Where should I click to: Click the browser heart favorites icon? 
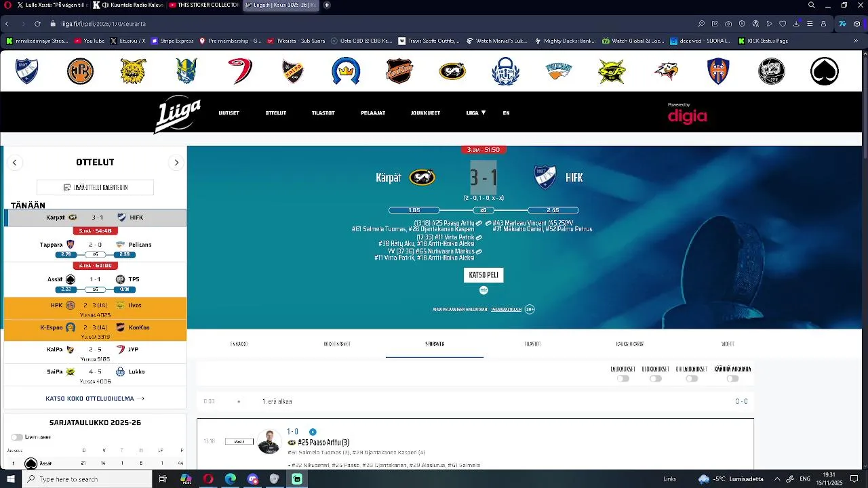783,24
